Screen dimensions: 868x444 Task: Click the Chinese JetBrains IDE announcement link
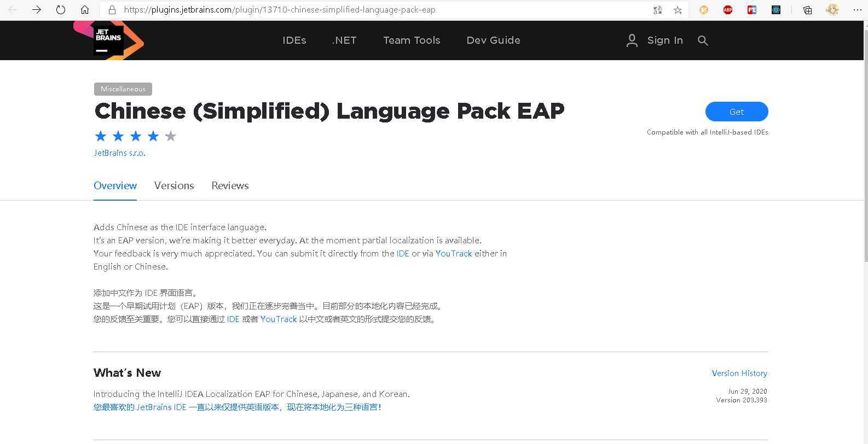237,407
